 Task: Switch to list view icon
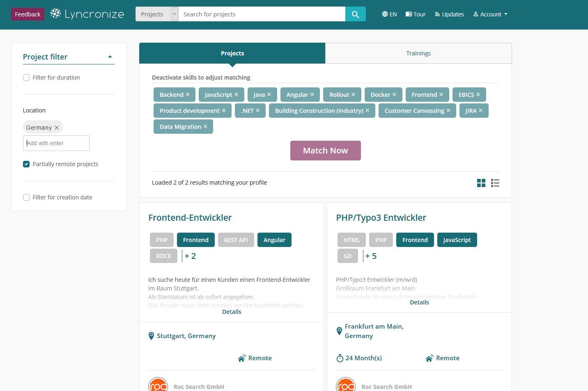(495, 183)
